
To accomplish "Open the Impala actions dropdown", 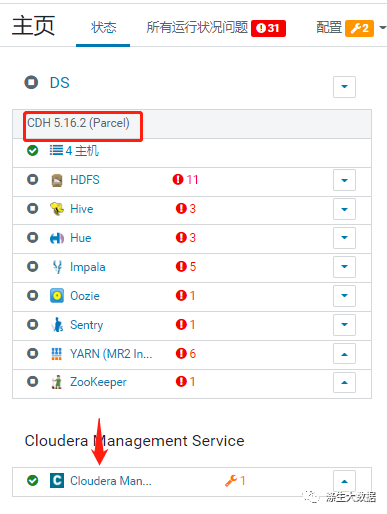I will (344, 267).
